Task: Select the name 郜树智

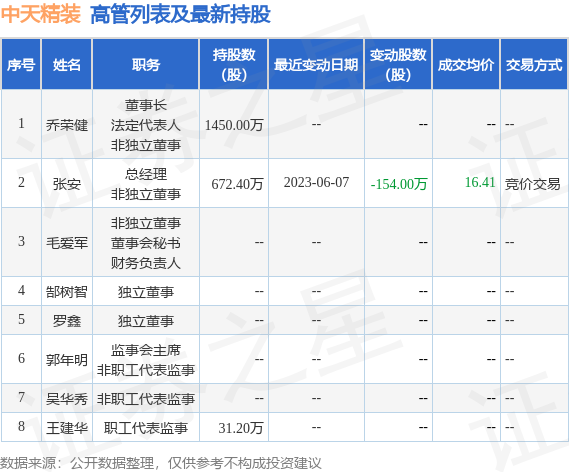Action: coord(67,292)
